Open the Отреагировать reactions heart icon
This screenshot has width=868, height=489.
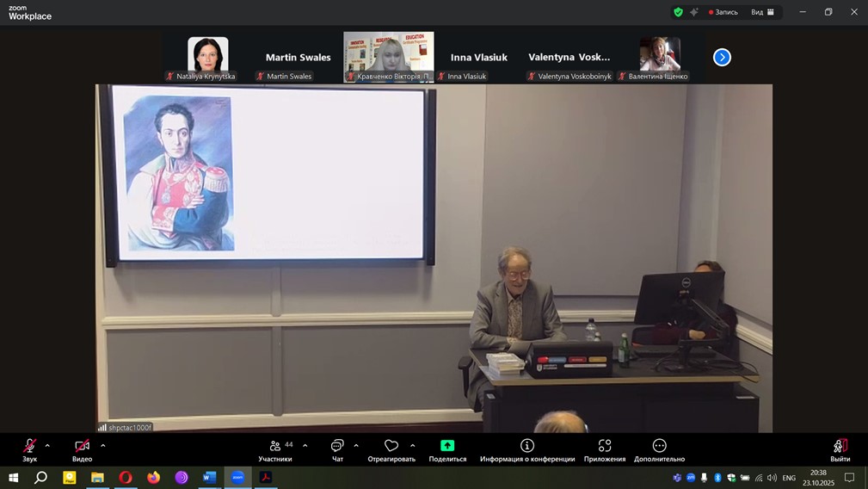tap(391, 448)
